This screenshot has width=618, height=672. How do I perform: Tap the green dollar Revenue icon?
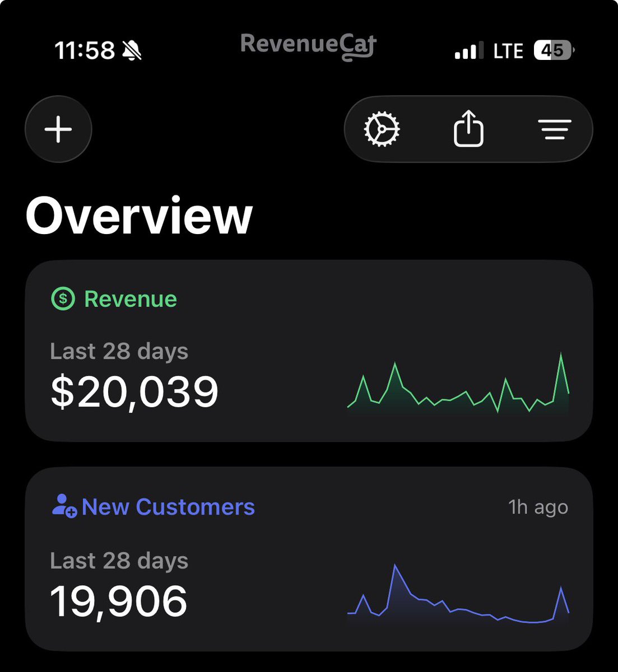click(x=63, y=299)
